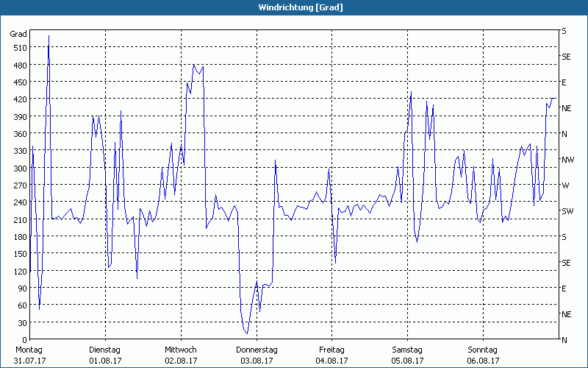Click the 'Dienstag' day label
Viewport: 588px width, 368px height.
click(x=104, y=350)
